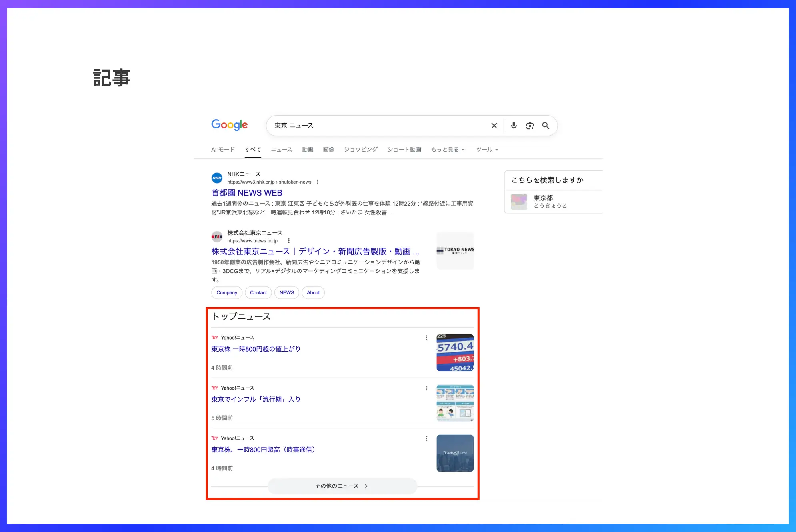
Task: Expand その他のニュース for more news
Action: click(x=342, y=486)
